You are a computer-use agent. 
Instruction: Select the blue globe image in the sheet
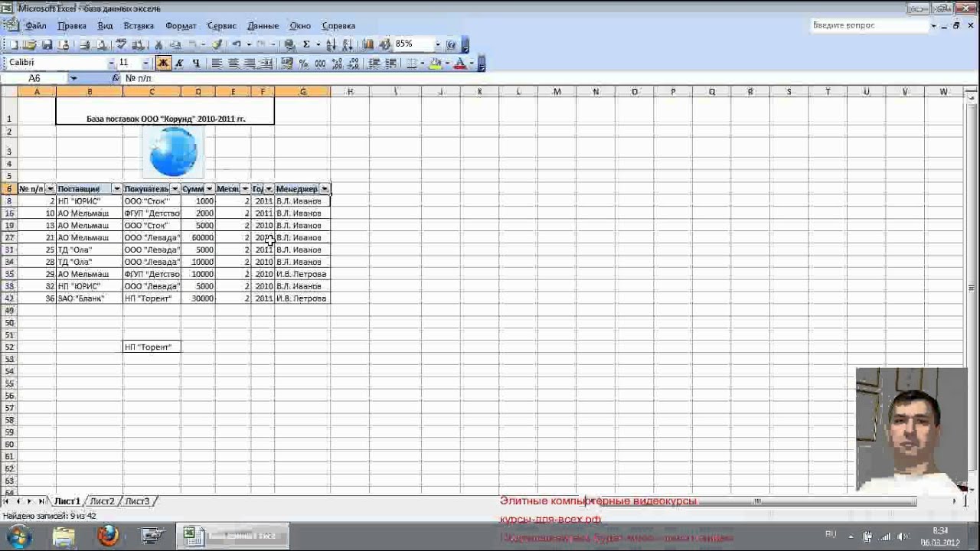click(174, 152)
